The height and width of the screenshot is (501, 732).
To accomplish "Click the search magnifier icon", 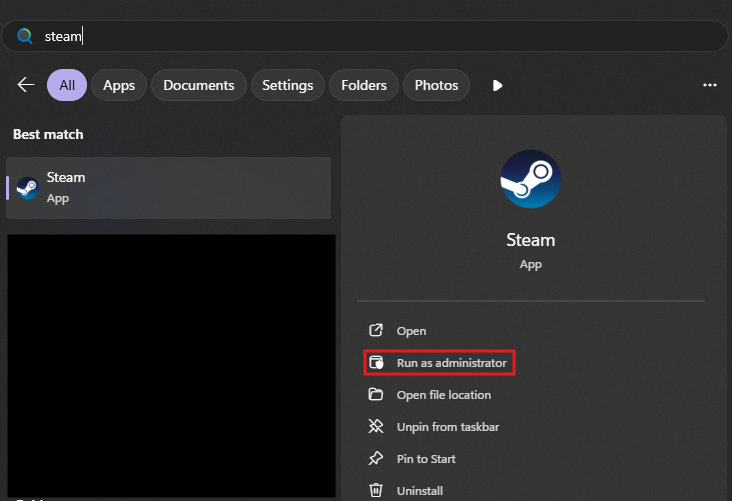I will point(25,36).
